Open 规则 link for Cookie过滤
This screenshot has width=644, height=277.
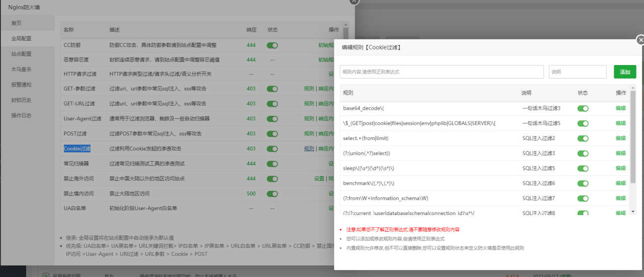309,149
